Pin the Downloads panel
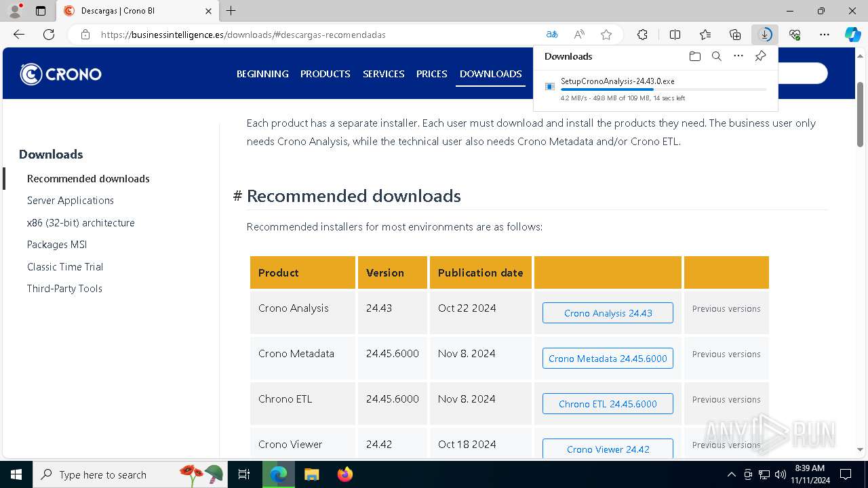The width and height of the screenshot is (868, 488). pos(761,56)
